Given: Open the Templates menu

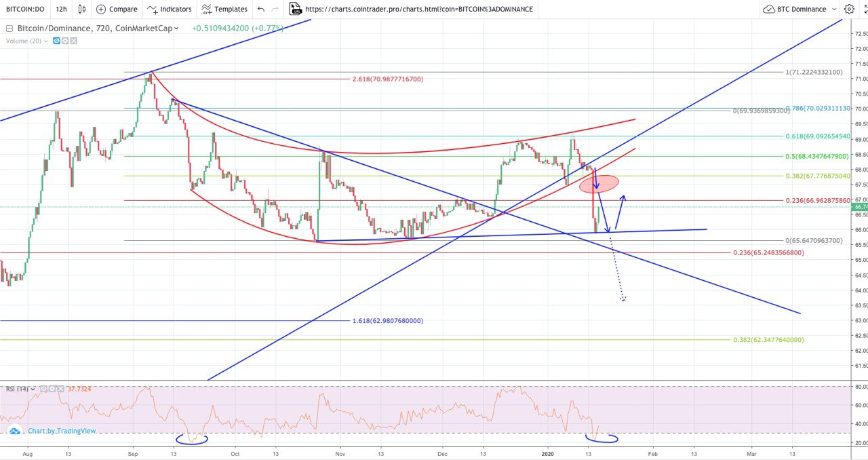Looking at the screenshot, I should 224,9.
